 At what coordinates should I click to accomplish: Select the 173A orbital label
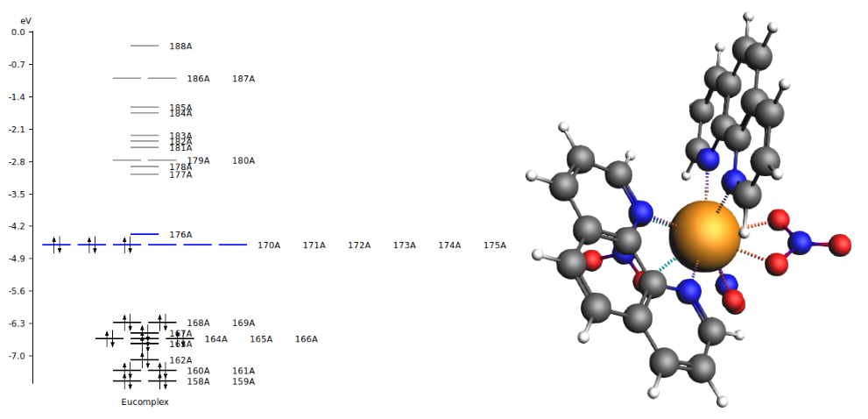click(x=405, y=245)
